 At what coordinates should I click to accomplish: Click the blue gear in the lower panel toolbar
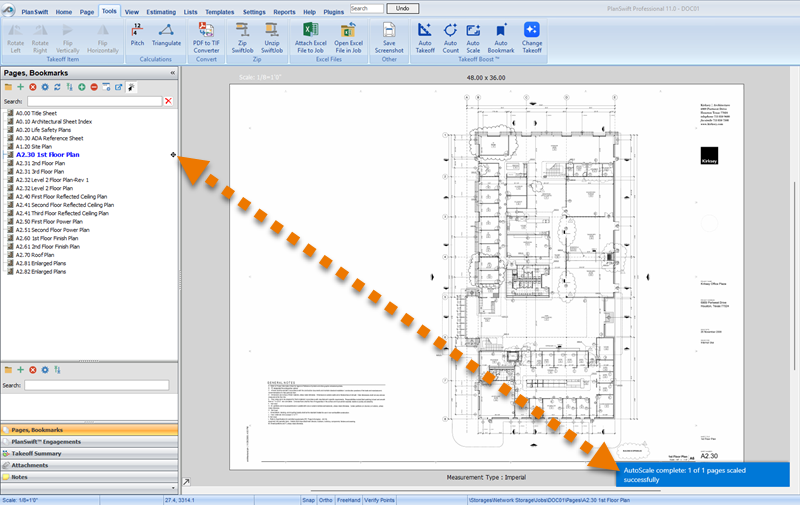click(45, 370)
